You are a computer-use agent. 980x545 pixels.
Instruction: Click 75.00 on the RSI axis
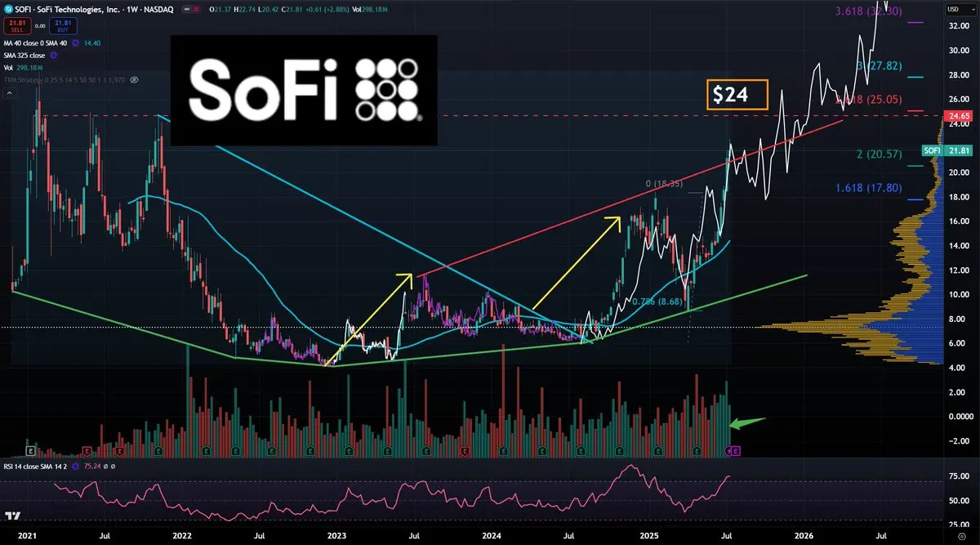[x=959, y=476]
